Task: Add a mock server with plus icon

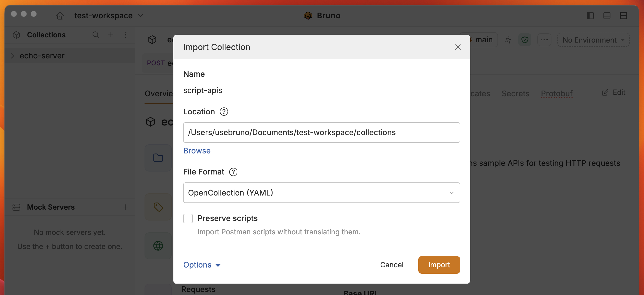Action: click(x=125, y=207)
